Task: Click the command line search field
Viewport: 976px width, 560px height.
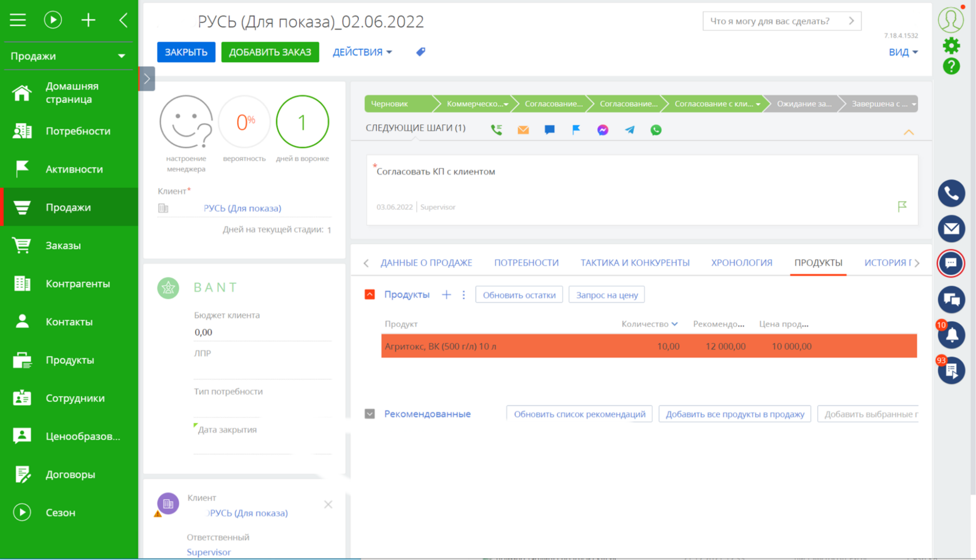Action: point(781,21)
